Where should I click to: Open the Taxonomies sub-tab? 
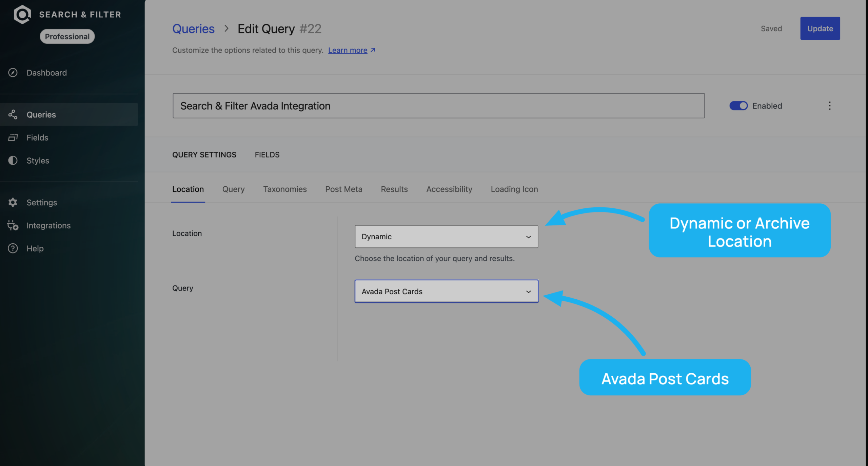285,189
